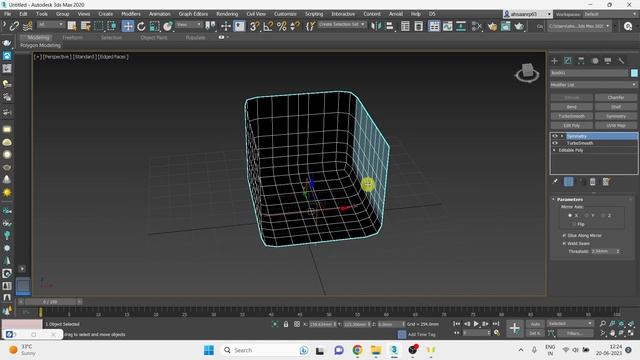
Task: Click Remove Modifier trash icon
Action: point(593,182)
